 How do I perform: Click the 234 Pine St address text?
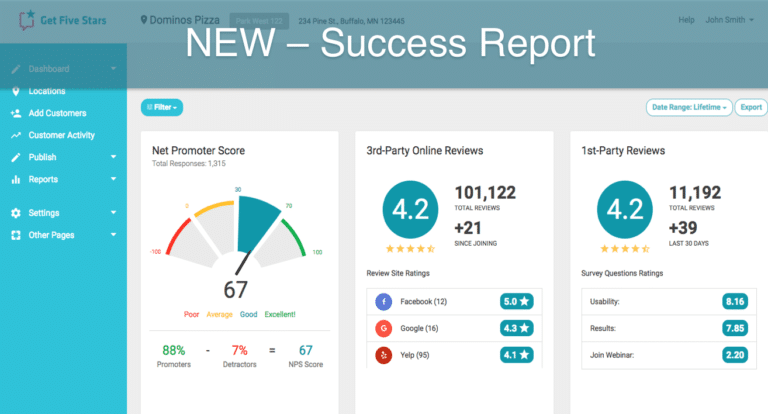tap(351, 21)
